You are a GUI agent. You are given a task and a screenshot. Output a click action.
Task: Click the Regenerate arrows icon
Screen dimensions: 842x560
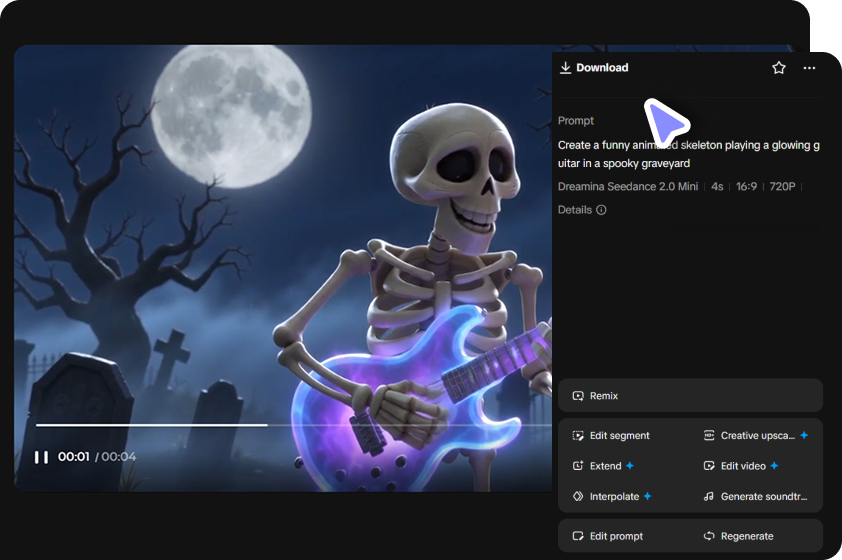(709, 536)
